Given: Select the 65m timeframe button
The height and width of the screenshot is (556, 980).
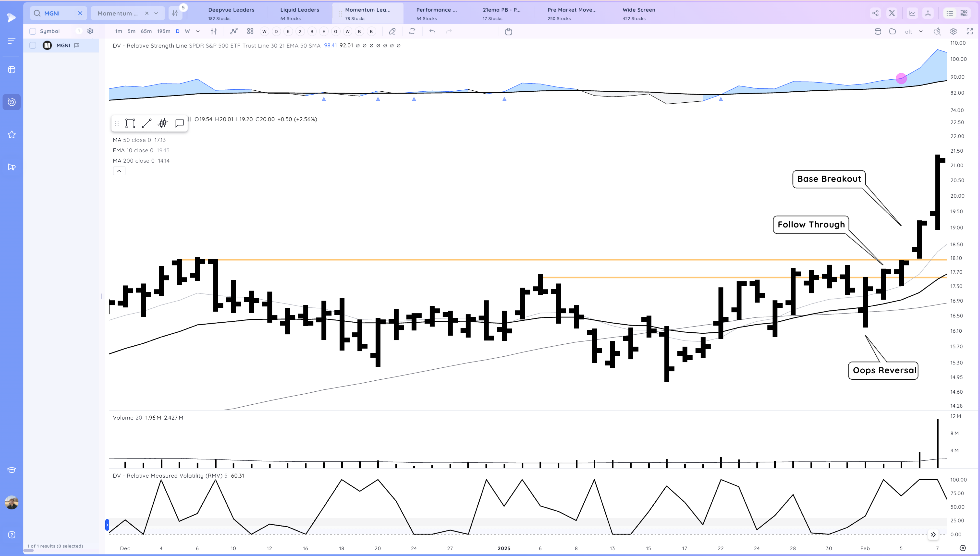Looking at the screenshot, I should pos(146,31).
